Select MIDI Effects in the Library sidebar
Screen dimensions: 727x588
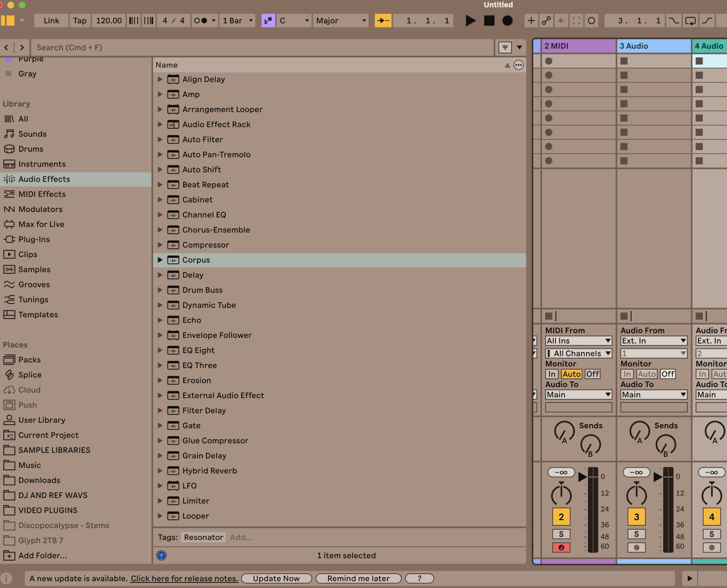point(42,194)
